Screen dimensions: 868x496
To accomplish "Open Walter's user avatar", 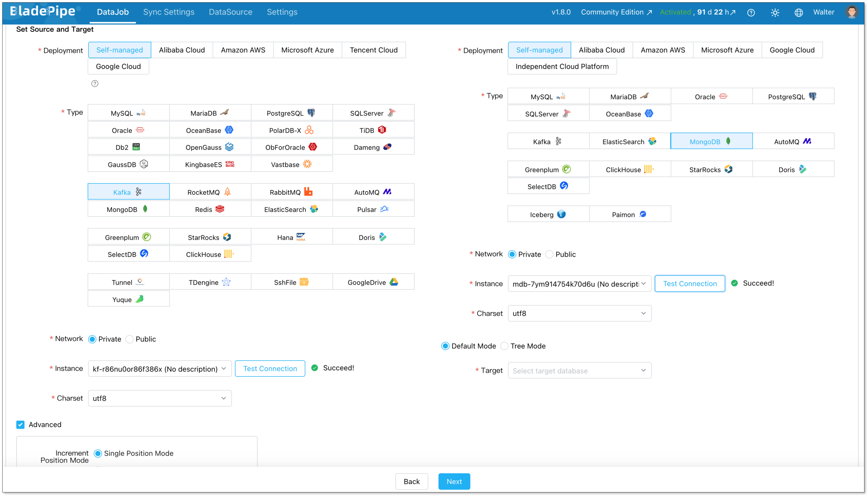I will (x=852, y=12).
